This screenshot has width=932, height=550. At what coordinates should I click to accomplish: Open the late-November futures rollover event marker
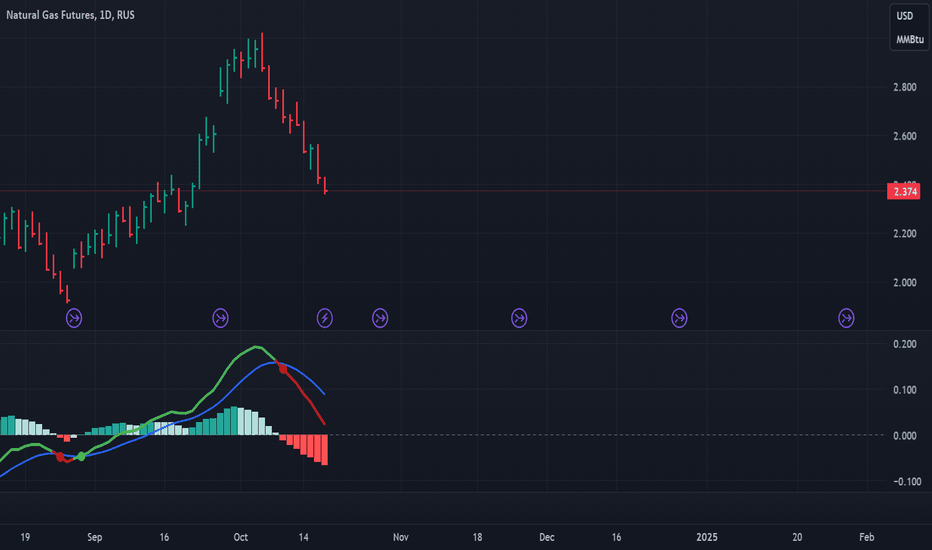click(519, 318)
